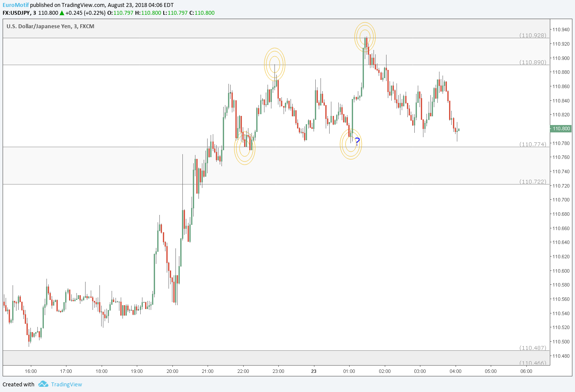The image size is (575, 392).
Task: Click the 02:00 time axis label
Action: (x=384, y=371)
